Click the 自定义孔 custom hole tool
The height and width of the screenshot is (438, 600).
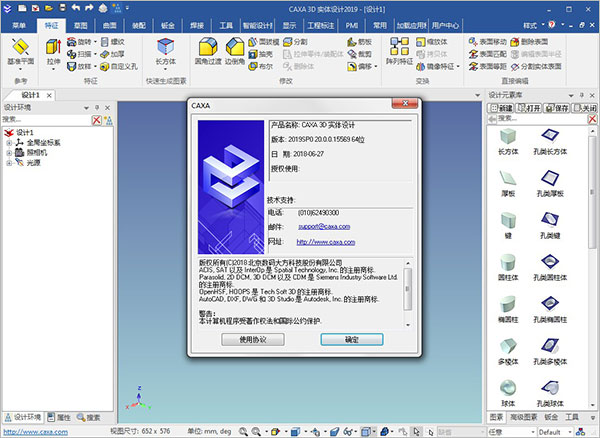tap(119, 66)
